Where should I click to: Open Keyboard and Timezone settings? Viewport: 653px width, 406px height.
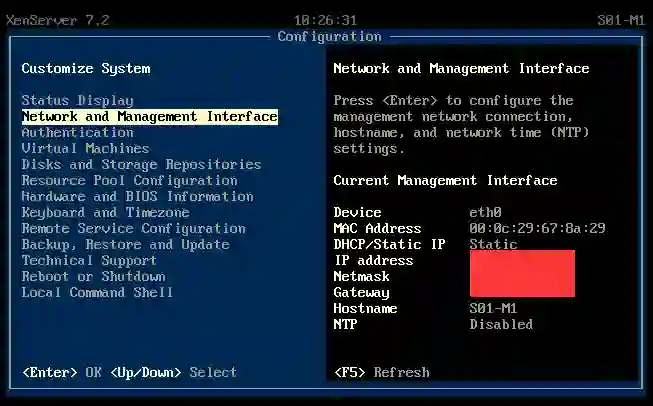coord(105,213)
